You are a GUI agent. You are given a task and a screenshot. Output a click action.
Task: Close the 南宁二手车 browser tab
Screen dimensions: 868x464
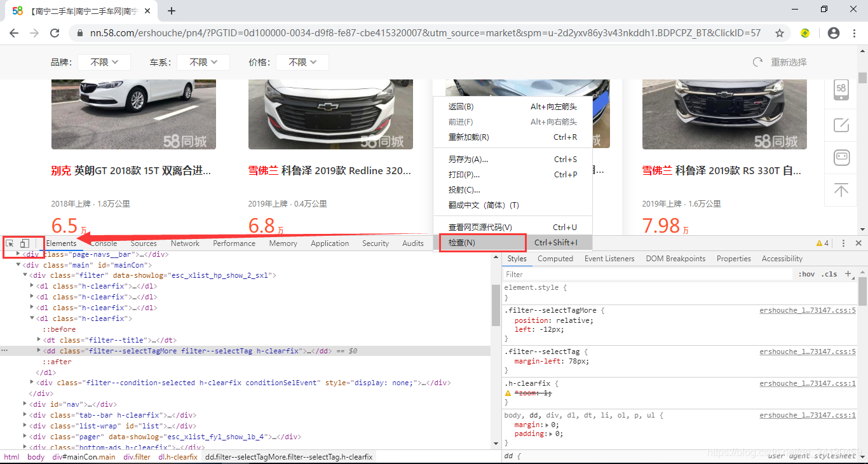click(x=148, y=11)
